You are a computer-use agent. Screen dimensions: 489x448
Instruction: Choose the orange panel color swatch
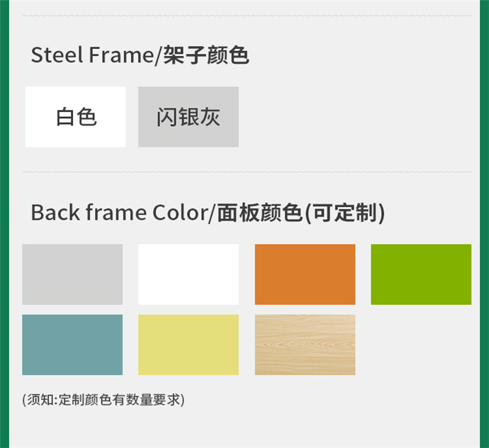point(305,274)
